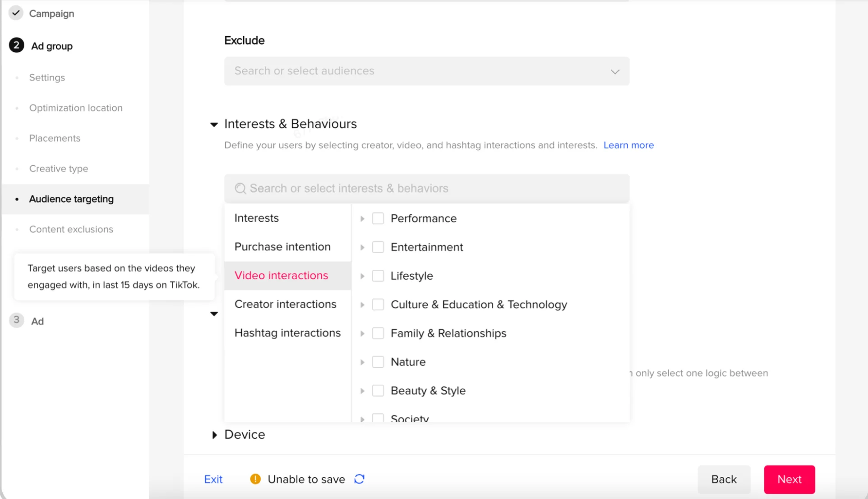The width and height of the screenshot is (868, 499).
Task: Click the step 3 Ad circle icon
Action: [17, 320]
